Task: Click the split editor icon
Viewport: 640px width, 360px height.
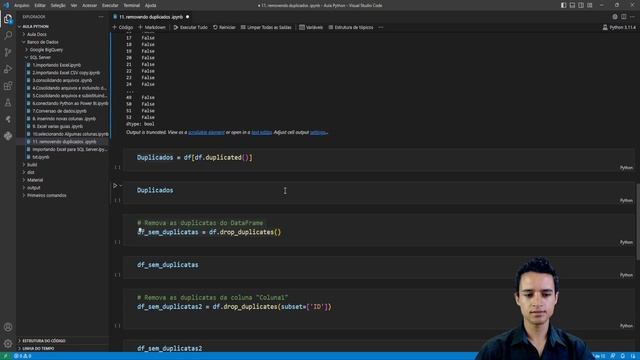Action: tap(624, 17)
